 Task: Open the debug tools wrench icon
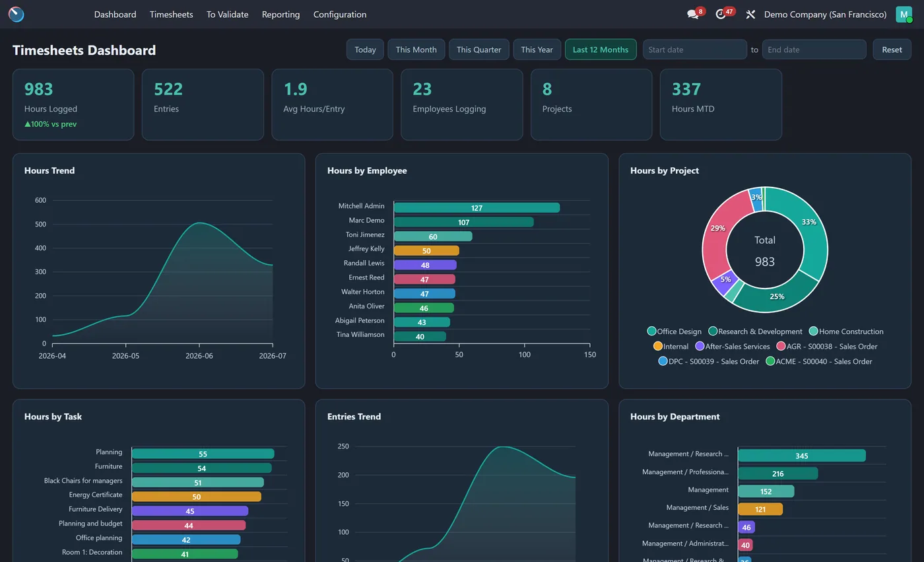(750, 15)
